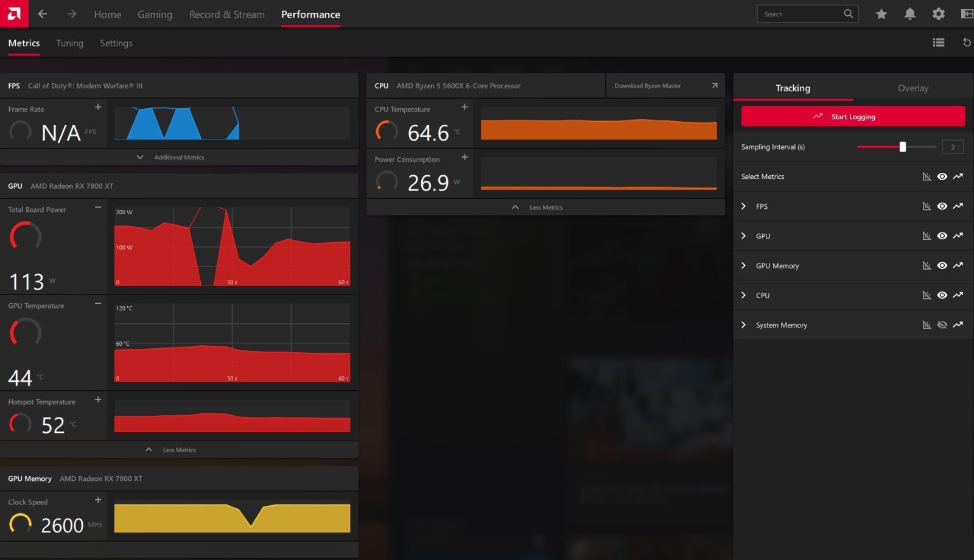Click Download Ryzen Master link

click(x=648, y=86)
